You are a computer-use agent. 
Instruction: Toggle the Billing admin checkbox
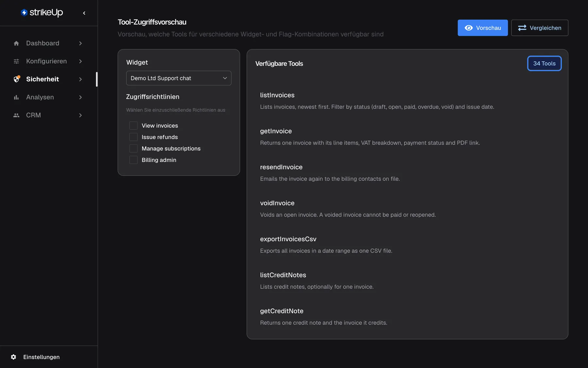(133, 160)
